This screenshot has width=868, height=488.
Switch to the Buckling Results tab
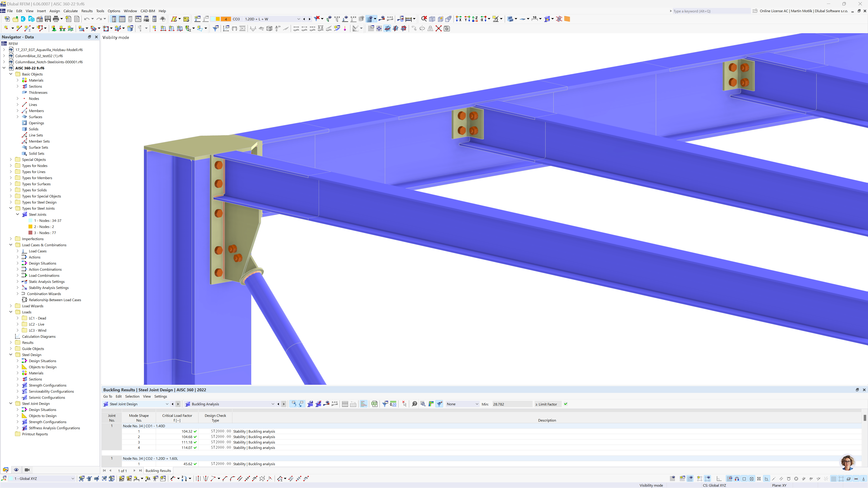click(x=158, y=470)
